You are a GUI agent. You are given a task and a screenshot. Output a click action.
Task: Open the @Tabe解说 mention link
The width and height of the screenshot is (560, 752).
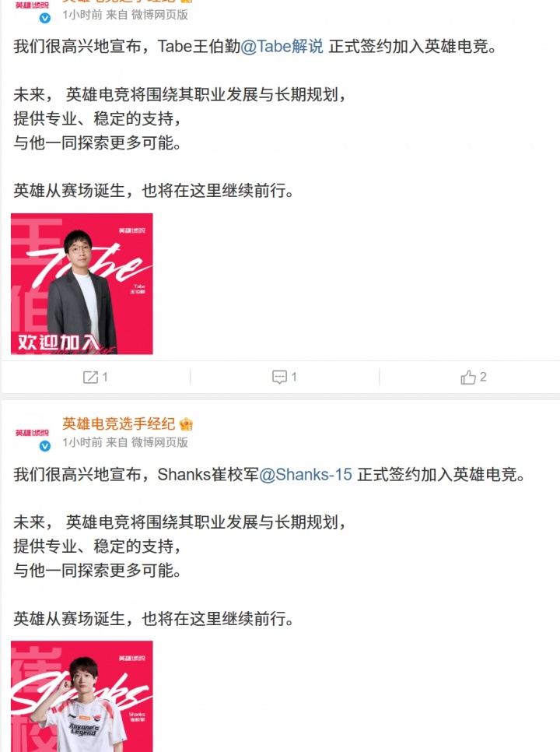point(282,47)
